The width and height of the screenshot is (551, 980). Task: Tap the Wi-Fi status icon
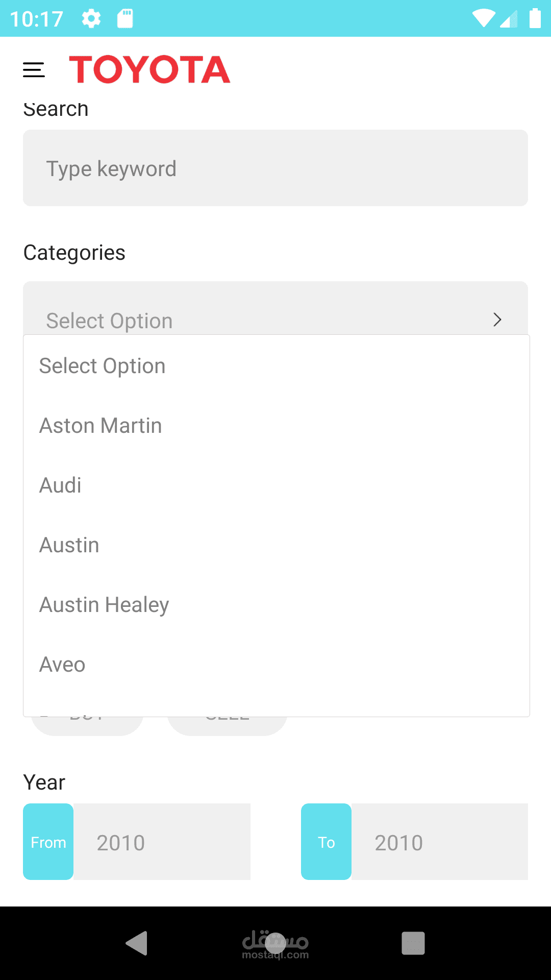(483, 18)
